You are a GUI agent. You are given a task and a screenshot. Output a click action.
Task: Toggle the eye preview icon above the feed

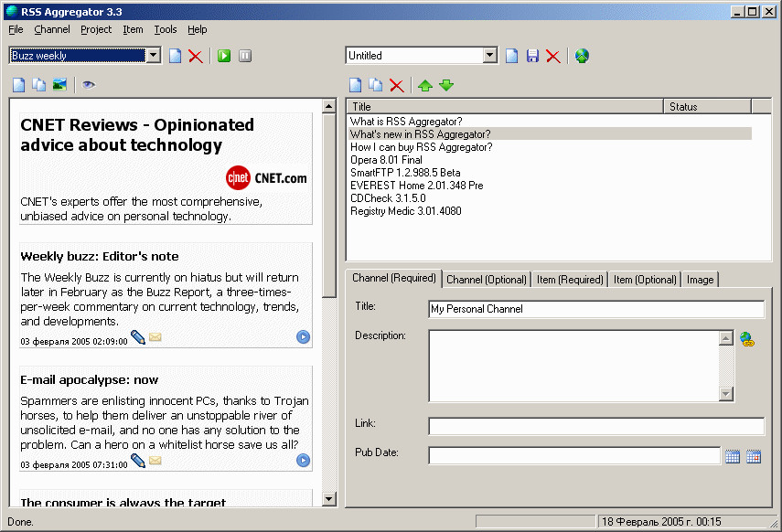(89, 85)
